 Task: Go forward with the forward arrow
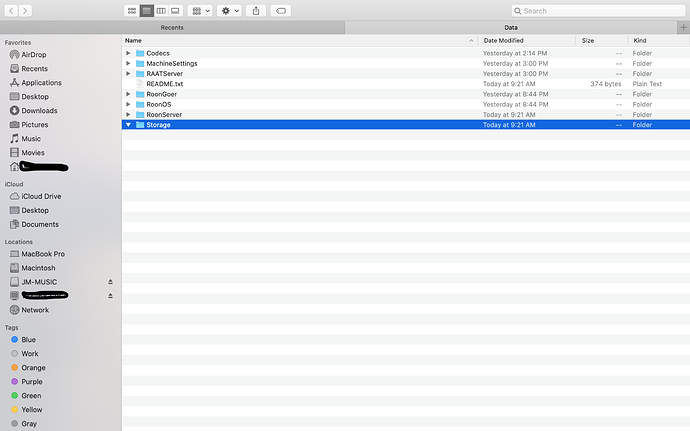25,11
